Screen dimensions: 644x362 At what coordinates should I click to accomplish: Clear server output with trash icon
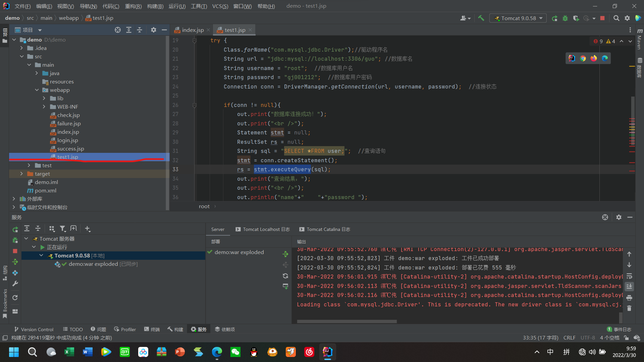point(629,308)
